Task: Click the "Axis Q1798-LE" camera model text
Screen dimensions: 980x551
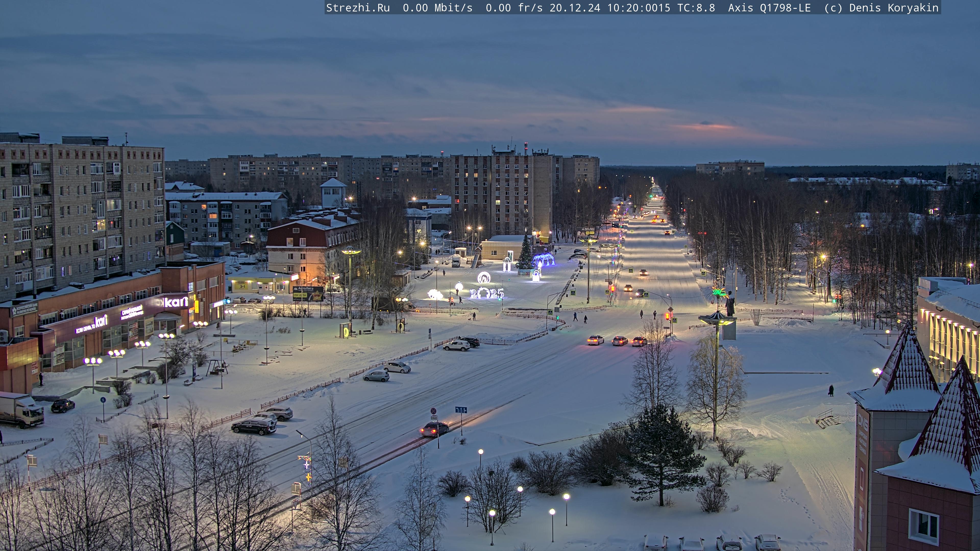Action: coord(769,8)
